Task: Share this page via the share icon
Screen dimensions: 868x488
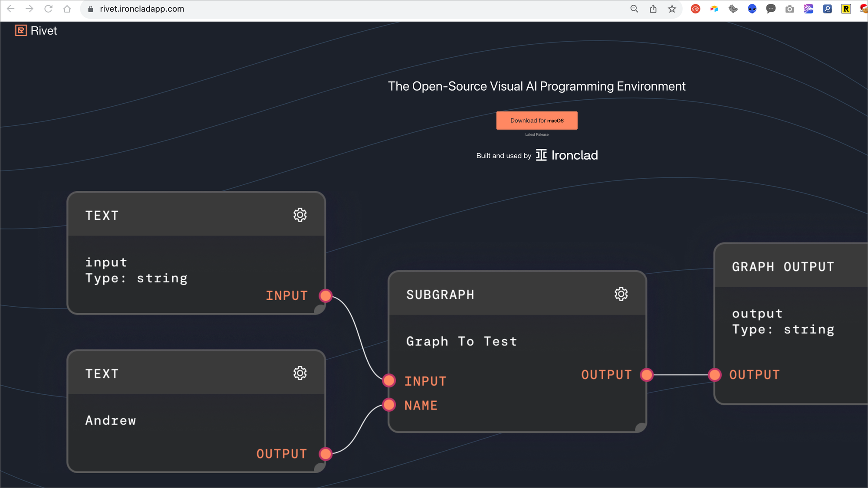Action: (653, 9)
